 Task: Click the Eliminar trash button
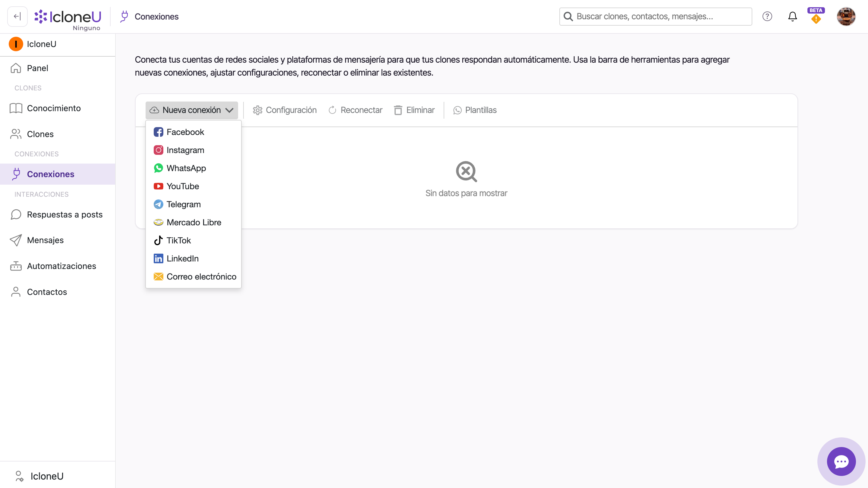tap(414, 110)
